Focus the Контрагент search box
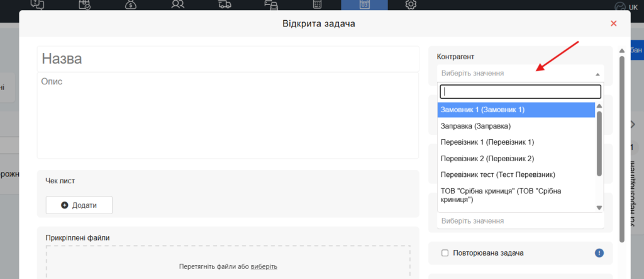Viewport: 644px width, 279px height. coord(520,91)
